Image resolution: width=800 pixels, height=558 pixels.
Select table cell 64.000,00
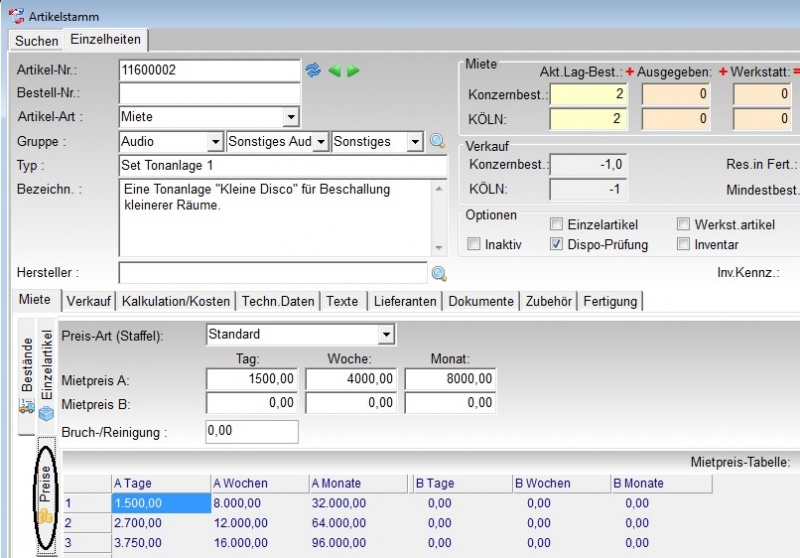359,523
